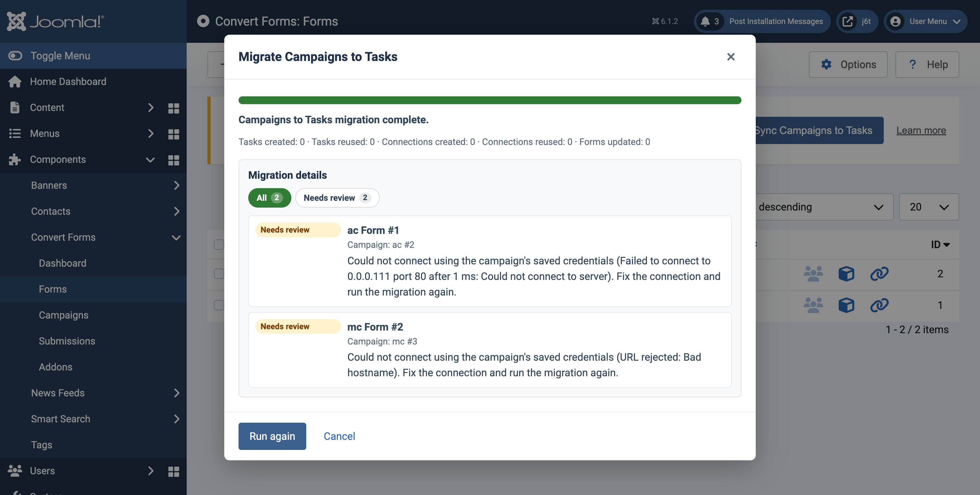
Task: Collapse the Components chevron
Action: pos(150,160)
